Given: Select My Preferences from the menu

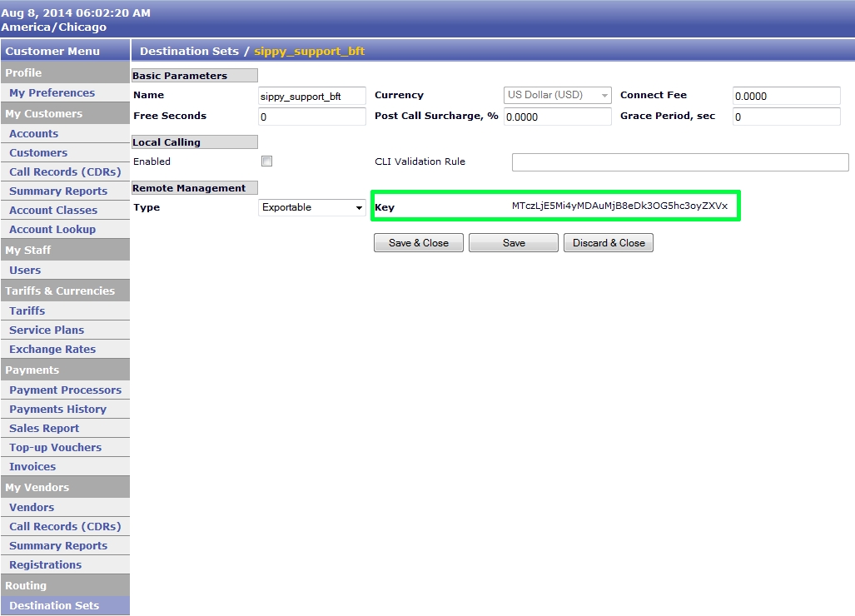Looking at the screenshot, I should click(x=52, y=92).
